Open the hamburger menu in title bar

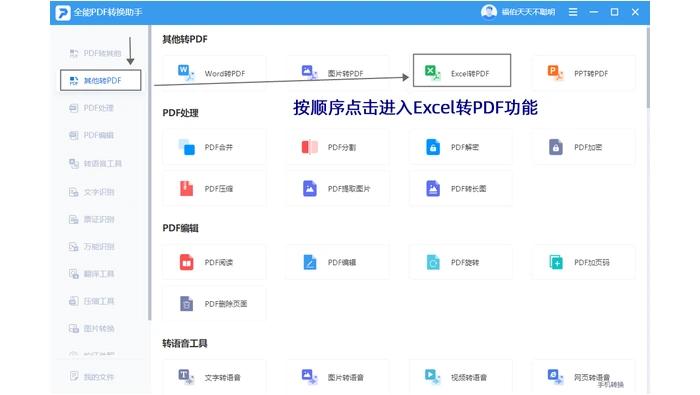[x=573, y=12]
